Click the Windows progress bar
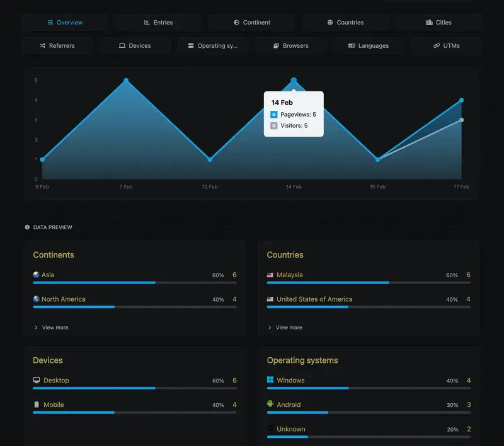504x446 pixels. [369, 388]
